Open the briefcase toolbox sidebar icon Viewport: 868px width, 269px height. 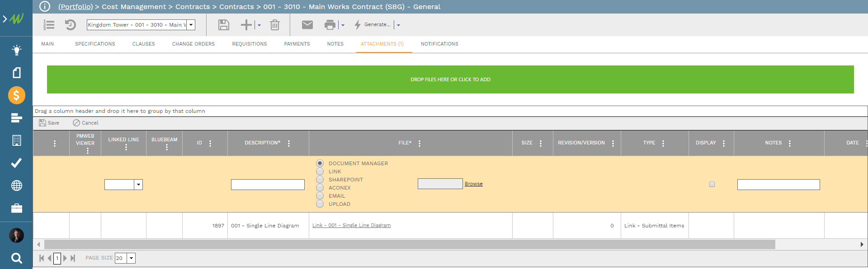pos(16,208)
